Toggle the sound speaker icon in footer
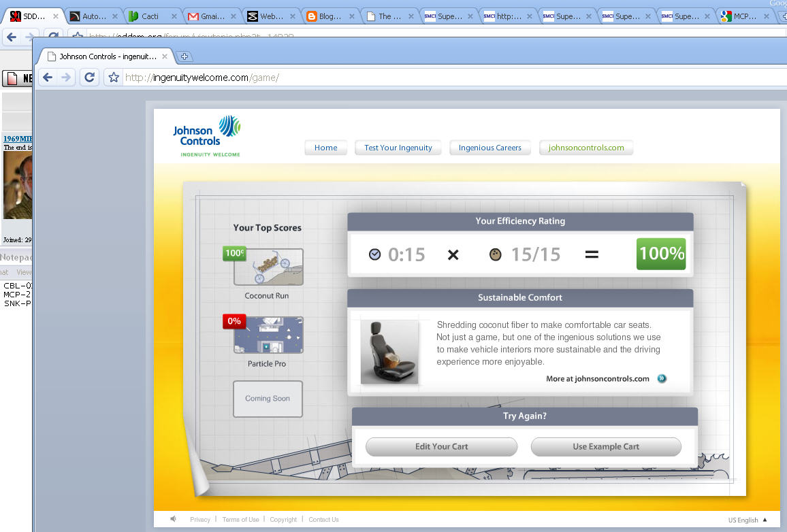 (x=174, y=519)
